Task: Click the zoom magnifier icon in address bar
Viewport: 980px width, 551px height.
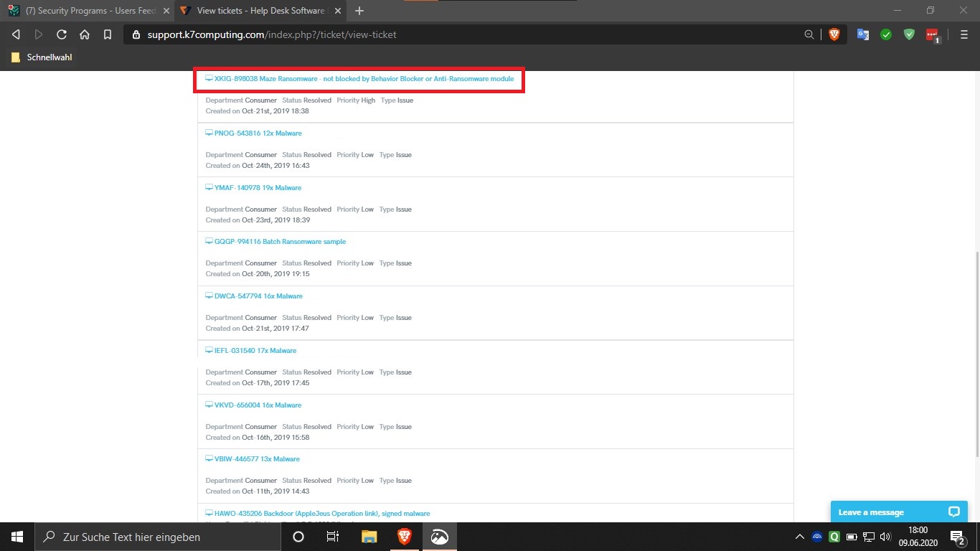Action: [x=809, y=34]
